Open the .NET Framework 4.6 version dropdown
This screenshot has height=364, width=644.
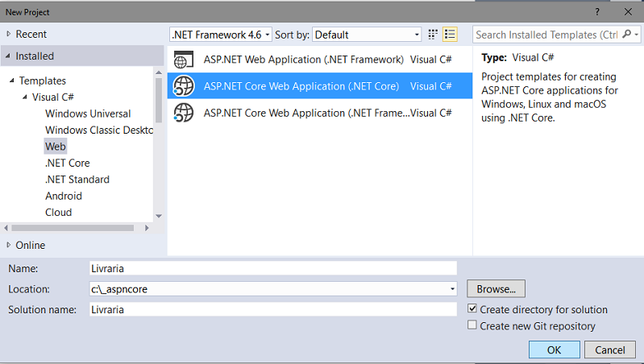coord(221,35)
